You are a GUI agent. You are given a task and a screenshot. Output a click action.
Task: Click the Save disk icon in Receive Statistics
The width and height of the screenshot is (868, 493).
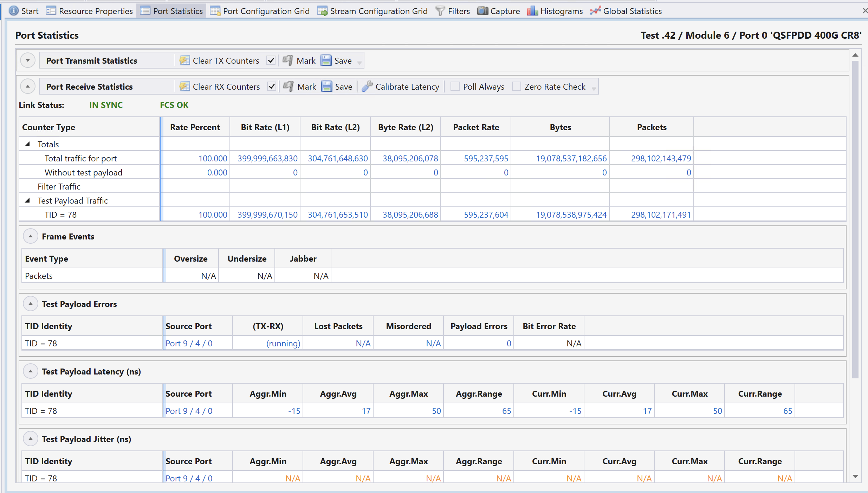pyautogui.click(x=326, y=87)
